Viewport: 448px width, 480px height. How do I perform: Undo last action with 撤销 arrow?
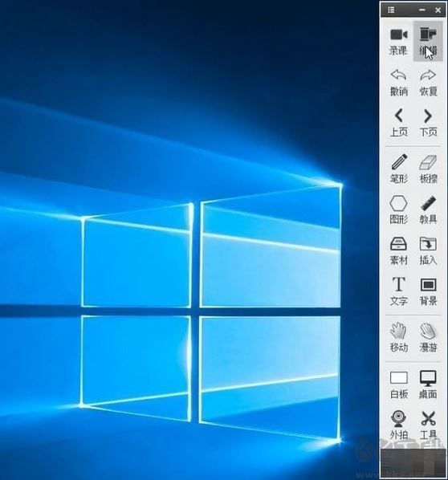(398, 83)
